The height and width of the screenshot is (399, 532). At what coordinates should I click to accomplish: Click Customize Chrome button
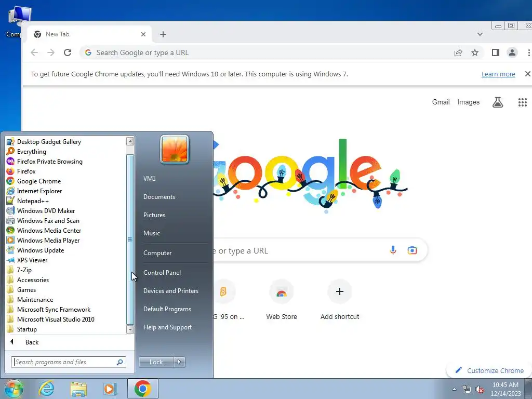pos(489,370)
